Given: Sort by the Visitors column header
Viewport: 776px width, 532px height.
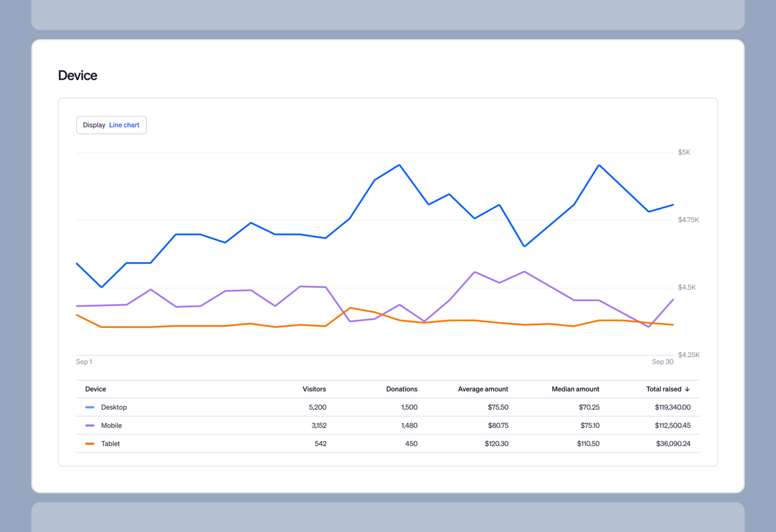Looking at the screenshot, I should tap(314, 389).
